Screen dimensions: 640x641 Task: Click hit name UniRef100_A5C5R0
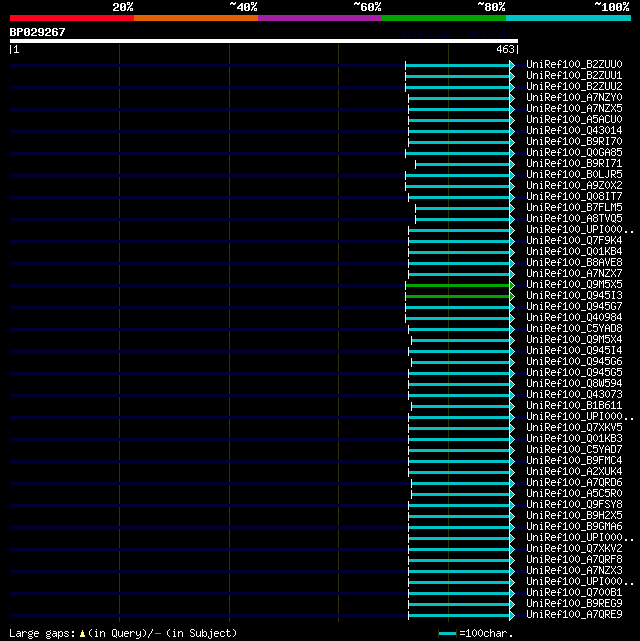click(x=574, y=494)
